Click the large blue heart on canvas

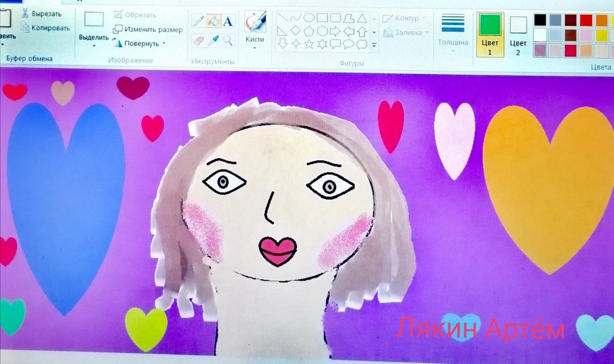point(65,204)
